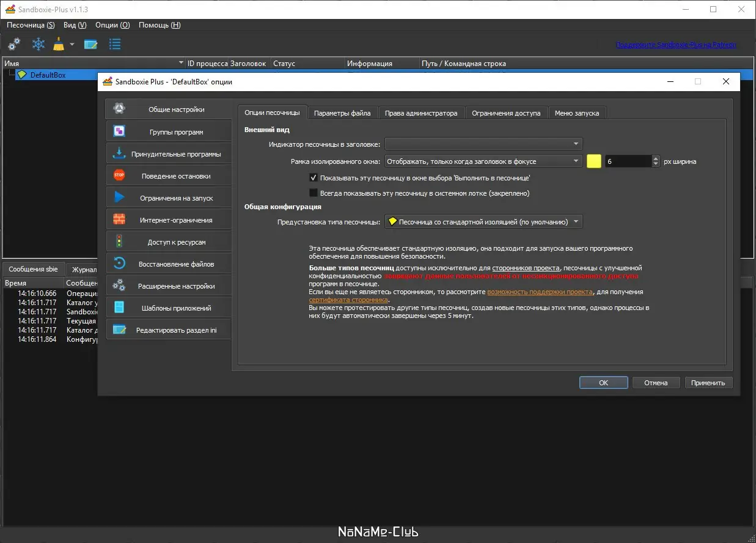Open the Песочница menu
This screenshot has width=756, height=543.
(x=31, y=25)
